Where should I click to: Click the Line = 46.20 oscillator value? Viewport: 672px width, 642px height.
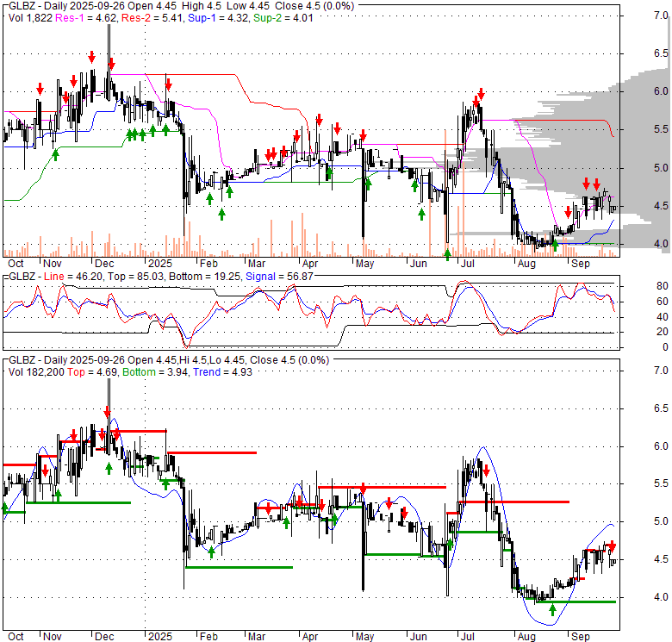[73, 277]
